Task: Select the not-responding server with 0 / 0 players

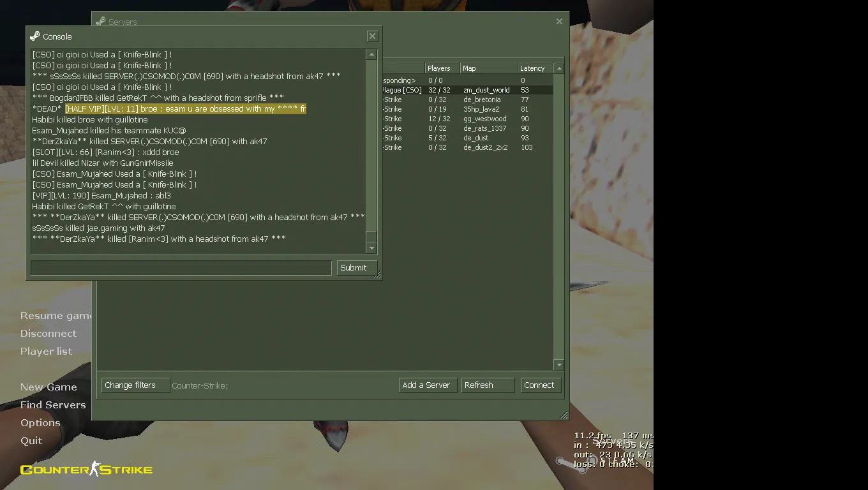Action: 467,80
